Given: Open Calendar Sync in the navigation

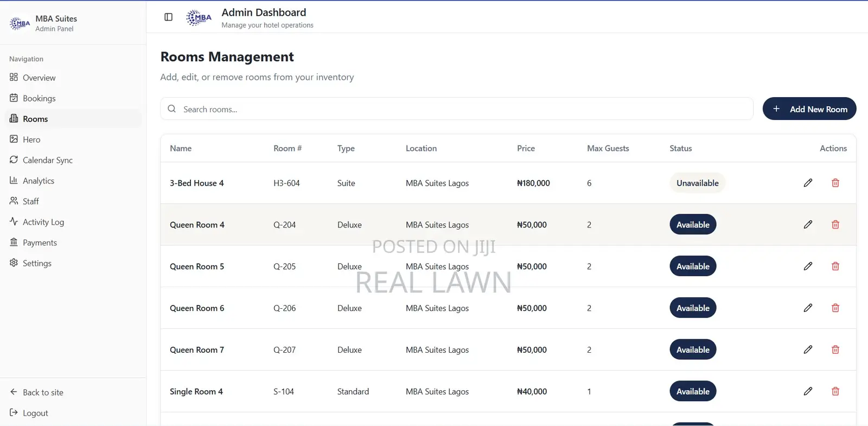Looking at the screenshot, I should click(73, 160).
